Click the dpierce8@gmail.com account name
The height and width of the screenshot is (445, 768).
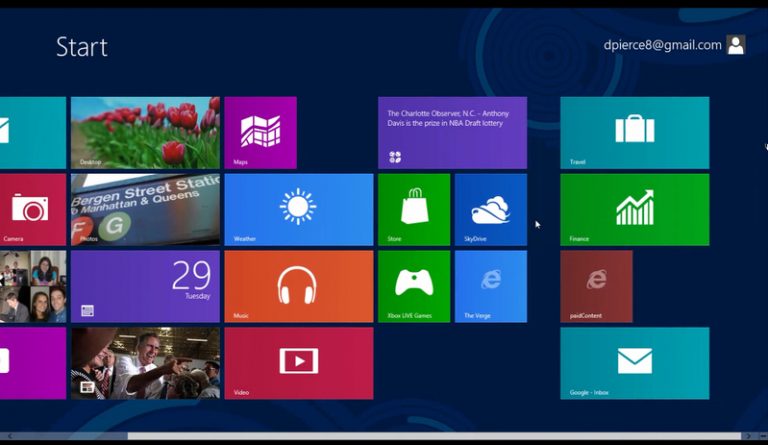pos(662,45)
